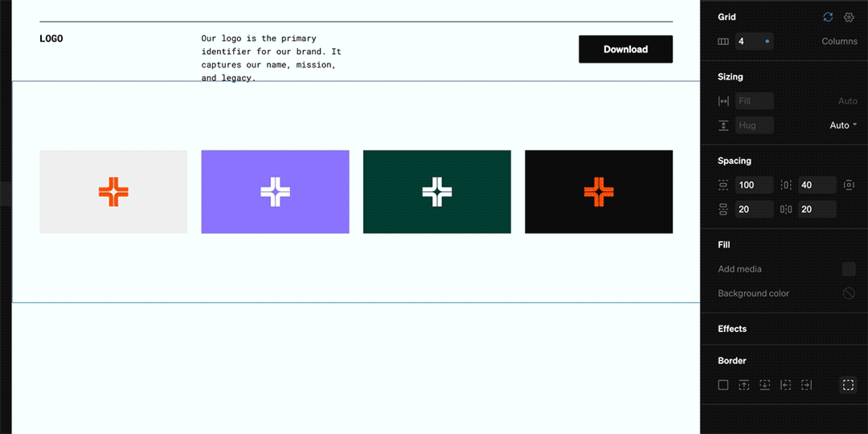Click the Fill width field
Screen dimensions: 868x434
pyautogui.click(x=754, y=101)
